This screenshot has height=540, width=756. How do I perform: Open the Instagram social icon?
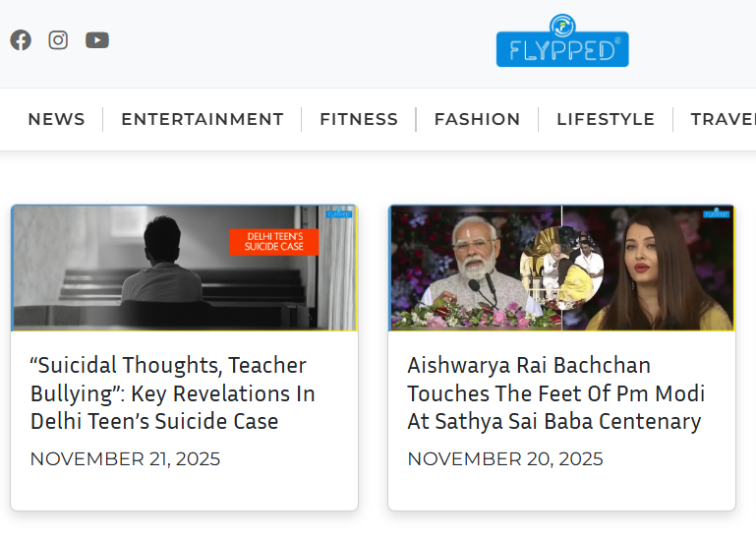pyautogui.click(x=58, y=40)
